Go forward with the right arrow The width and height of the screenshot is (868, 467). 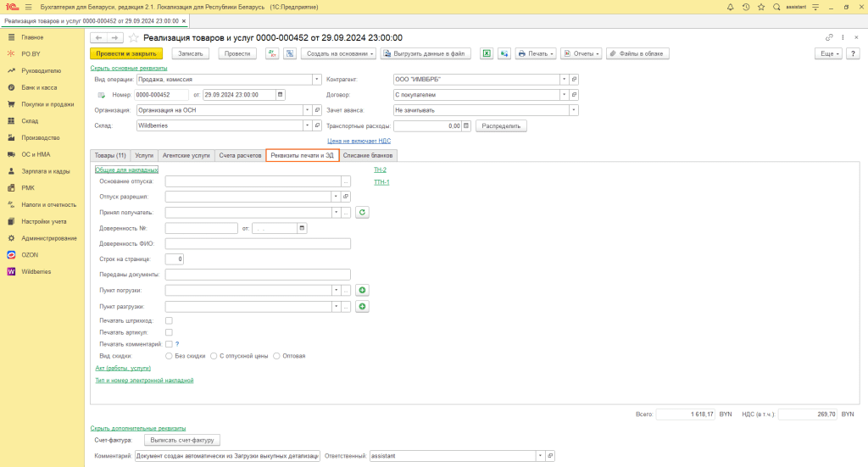[114, 37]
